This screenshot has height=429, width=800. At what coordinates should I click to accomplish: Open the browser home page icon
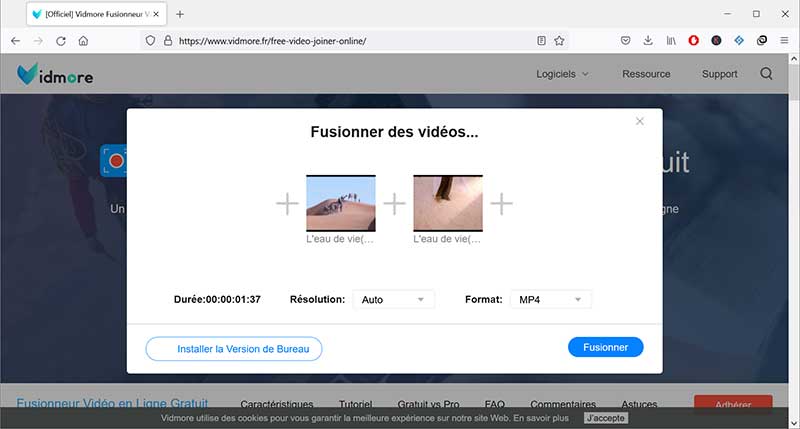(83, 41)
